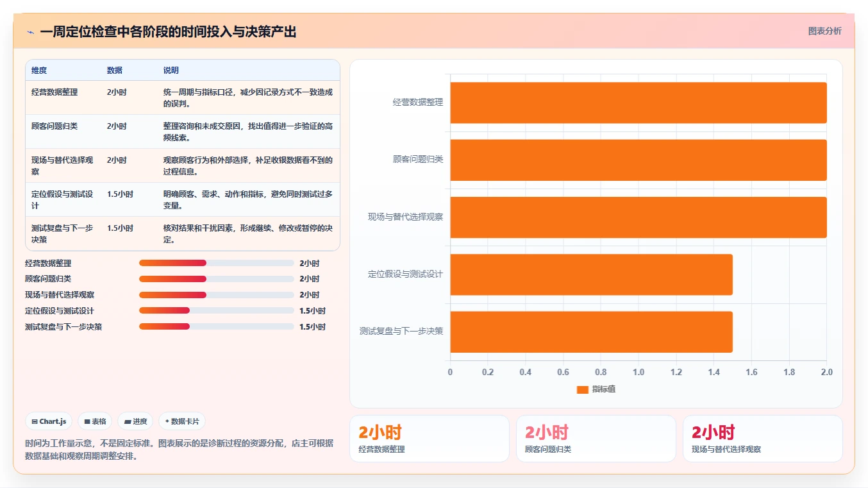This screenshot has width=868, height=488.
Task: Click the x-axis tick value 2.0
Action: (827, 372)
